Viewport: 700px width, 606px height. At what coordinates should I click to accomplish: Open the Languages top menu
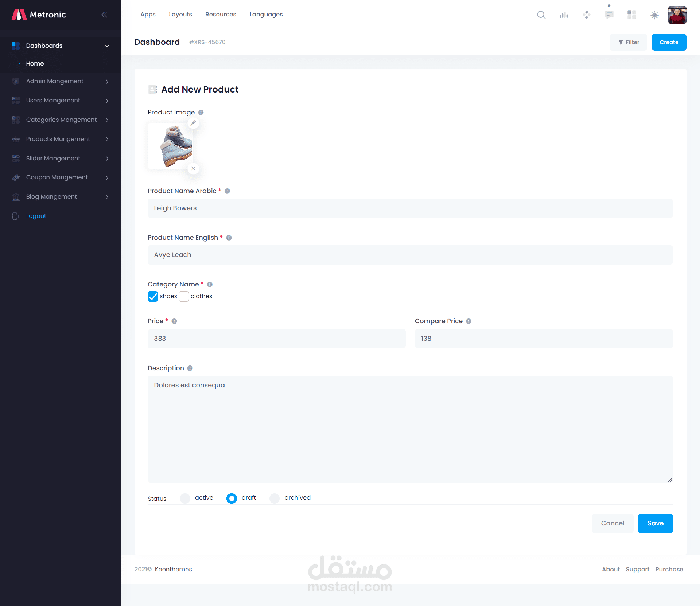266,15
